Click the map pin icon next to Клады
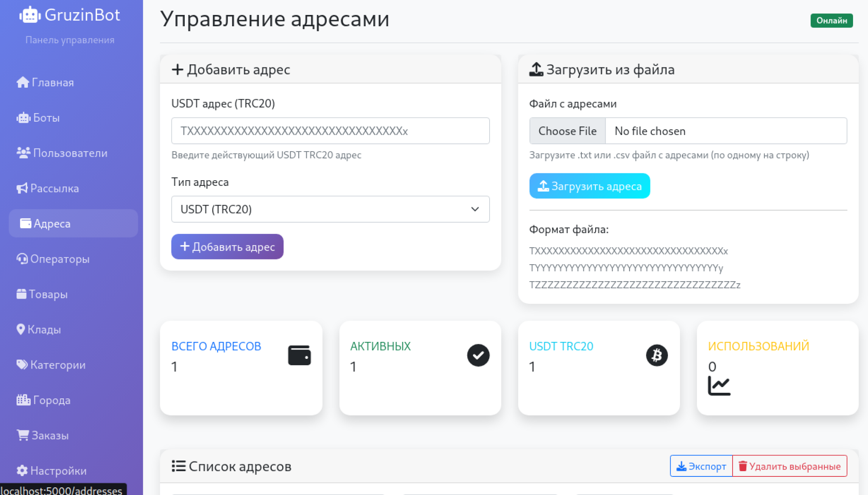The image size is (868, 495). click(x=21, y=329)
